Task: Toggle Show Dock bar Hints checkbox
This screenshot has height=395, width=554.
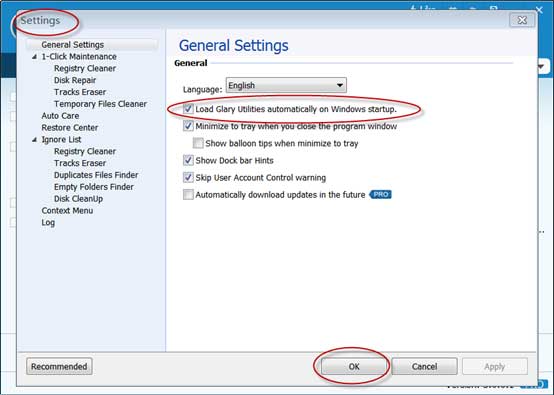Action: coord(188,160)
